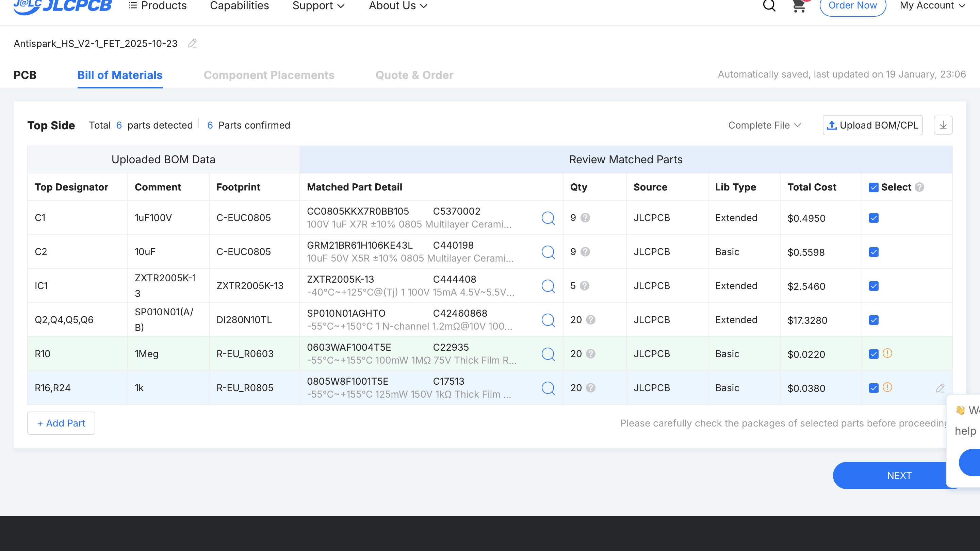Viewport: 980px width, 551px height.
Task: Toggle the Select all header checkbox
Action: 873,187
